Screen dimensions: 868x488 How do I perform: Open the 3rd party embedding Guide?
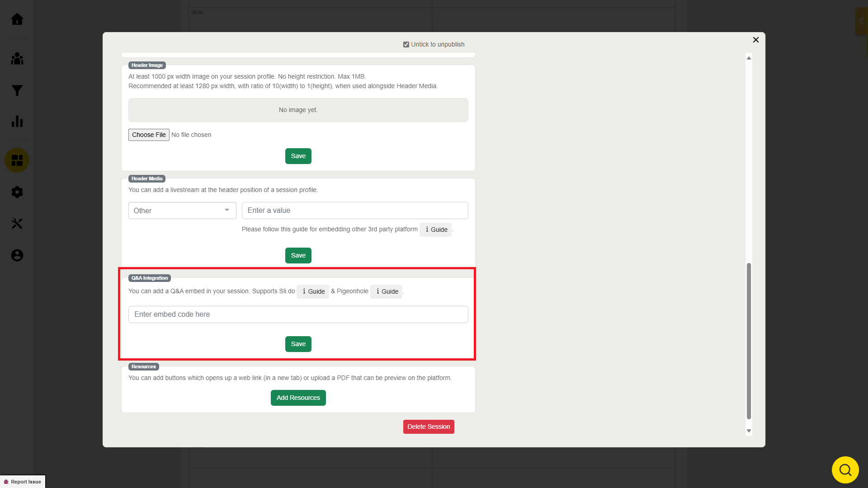[436, 230]
